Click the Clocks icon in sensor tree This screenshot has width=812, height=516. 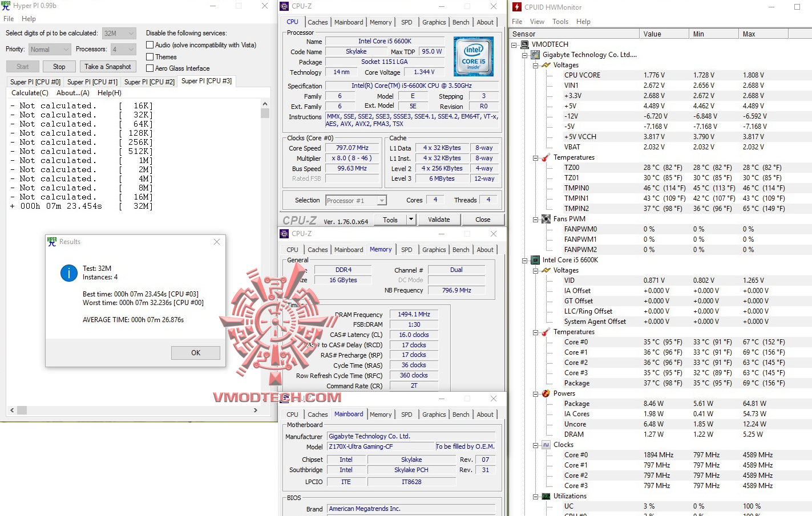pos(546,445)
